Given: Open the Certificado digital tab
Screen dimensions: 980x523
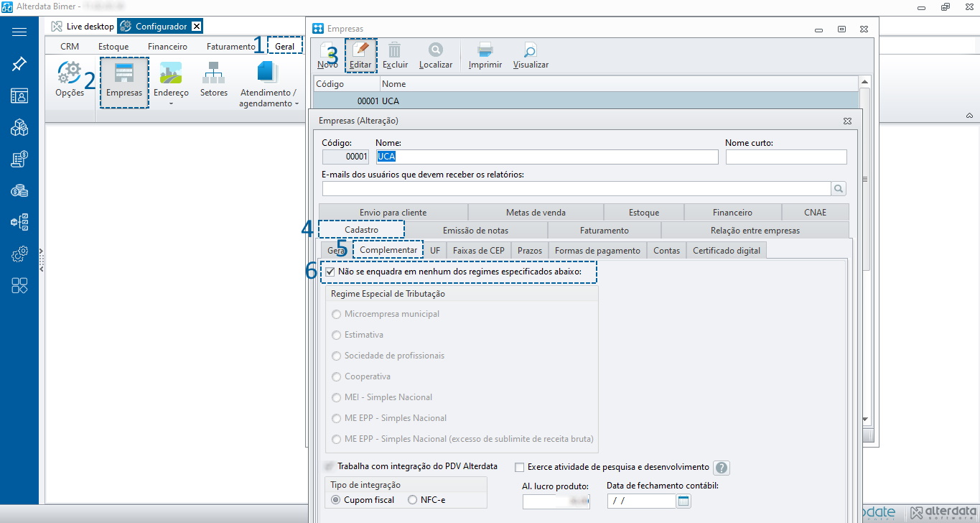Looking at the screenshot, I should (727, 250).
